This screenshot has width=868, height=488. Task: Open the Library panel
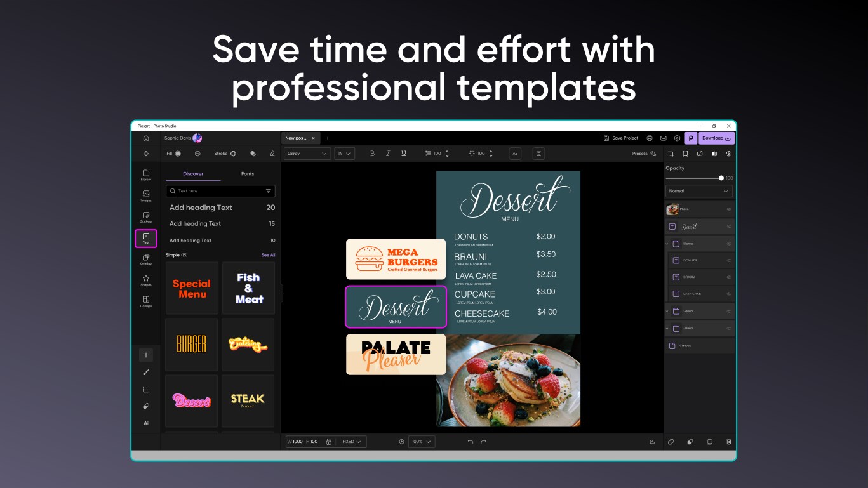[145, 175]
